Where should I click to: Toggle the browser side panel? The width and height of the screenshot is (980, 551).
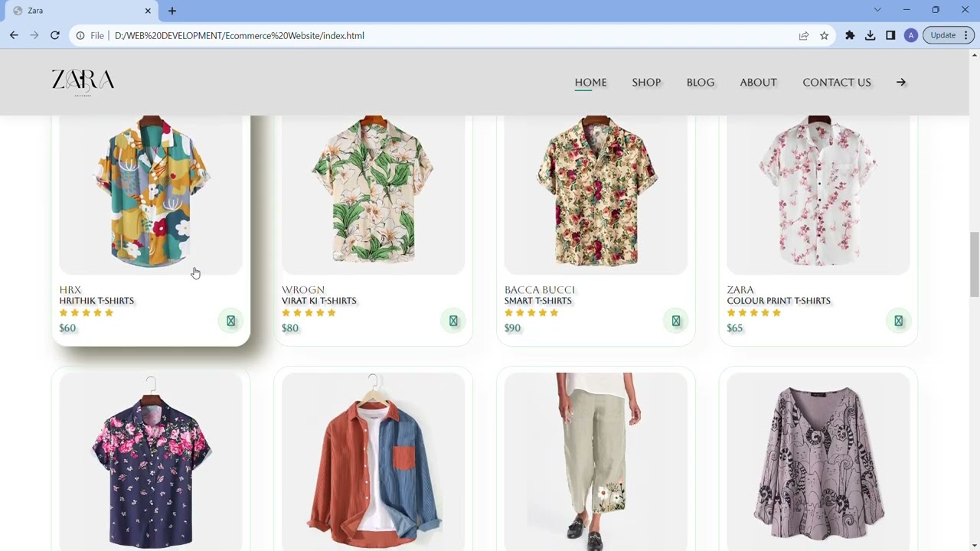[x=890, y=35]
